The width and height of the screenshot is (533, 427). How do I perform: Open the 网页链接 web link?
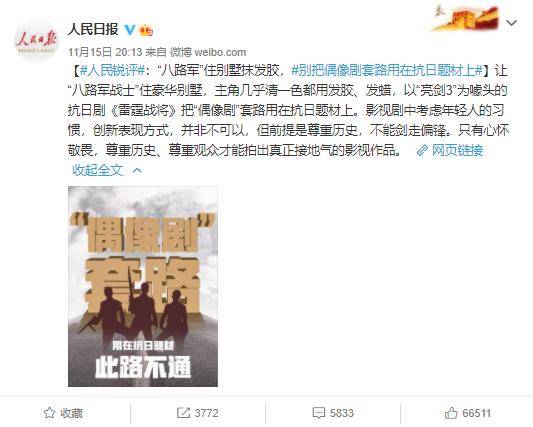click(458, 150)
